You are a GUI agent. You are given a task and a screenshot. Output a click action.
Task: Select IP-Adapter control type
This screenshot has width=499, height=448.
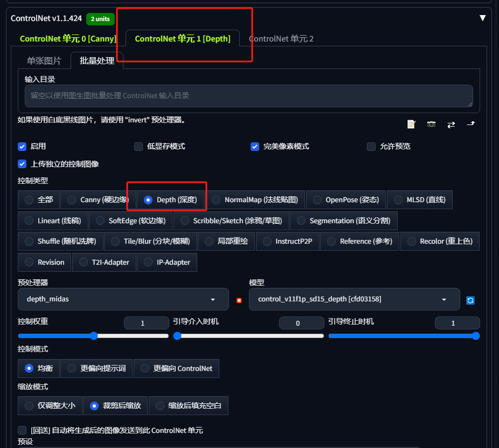(167, 263)
